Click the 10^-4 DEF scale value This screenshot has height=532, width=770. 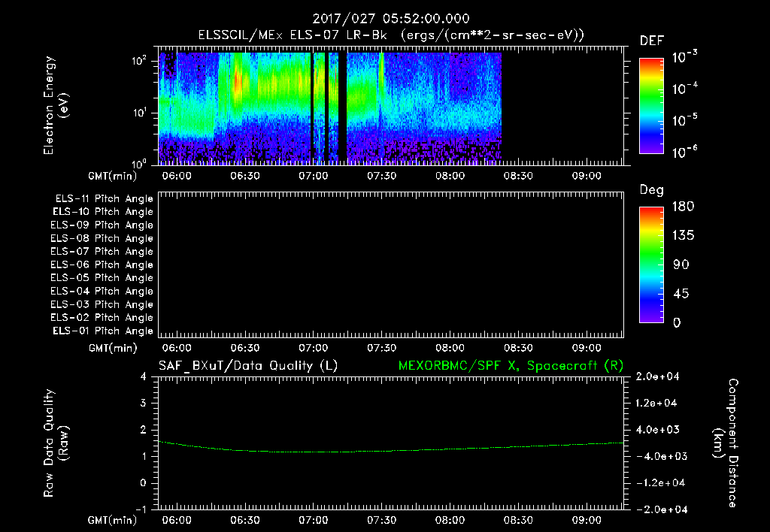click(684, 89)
